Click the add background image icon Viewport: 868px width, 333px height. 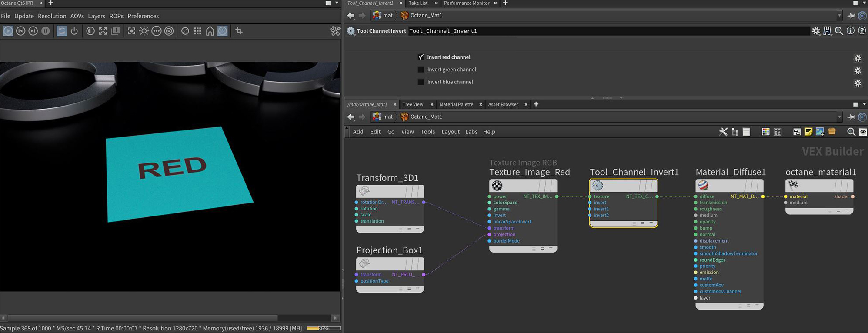tap(820, 132)
